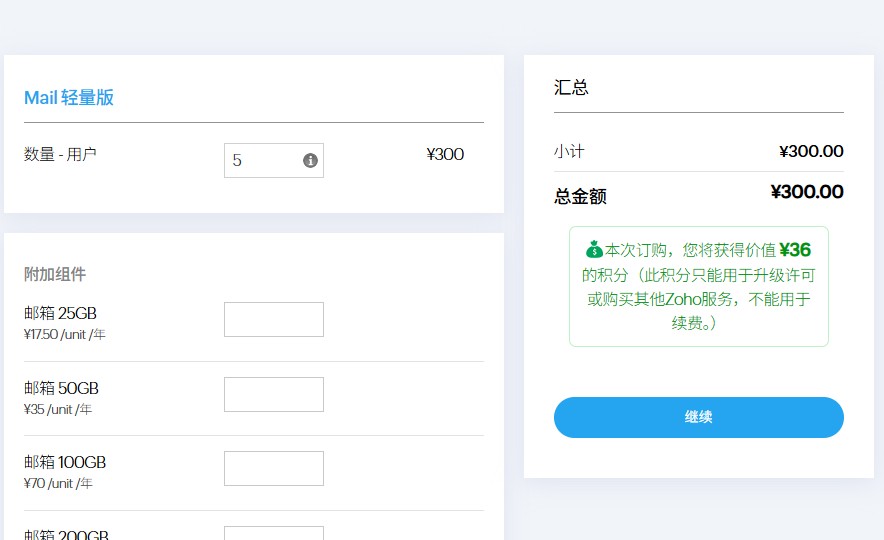Click the 附加组件 section heading
This screenshot has width=884, height=540.
[55, 274]
